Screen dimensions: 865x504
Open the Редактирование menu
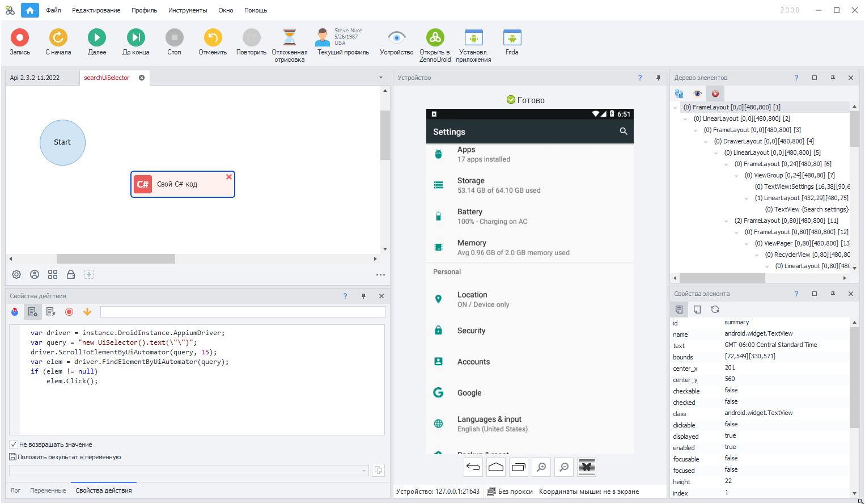pos(96,10)
